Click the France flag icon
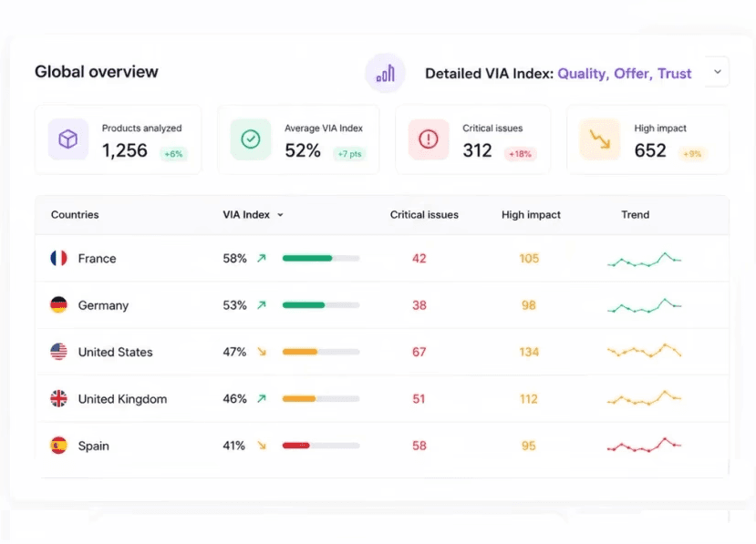 (x=59, y=258)
